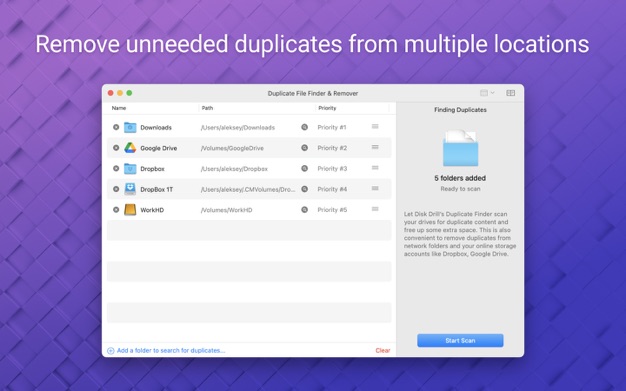626x391 pixels.
Task: Click Priority #4 value
Action: 332,189
